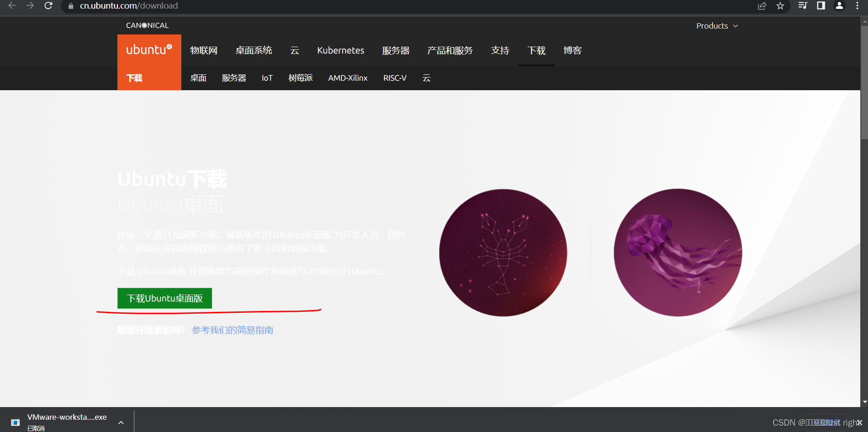Open the Kubernetes menu item

(x=340, y=50)
